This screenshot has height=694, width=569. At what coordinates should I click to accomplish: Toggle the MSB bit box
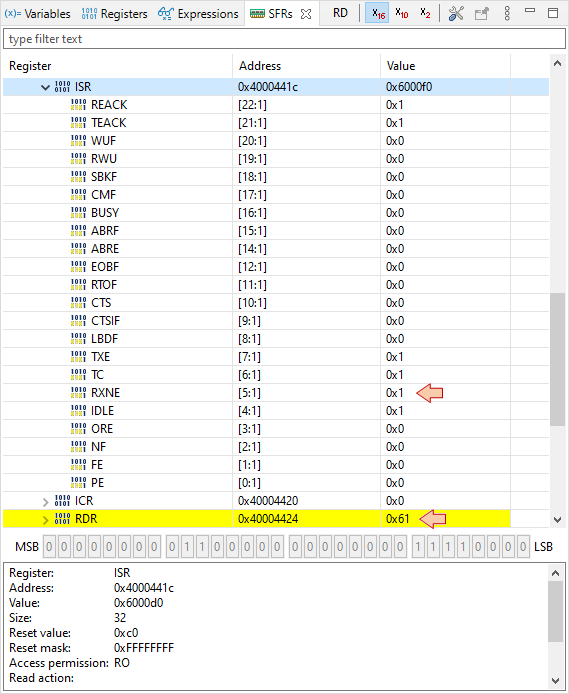point(49,547)
